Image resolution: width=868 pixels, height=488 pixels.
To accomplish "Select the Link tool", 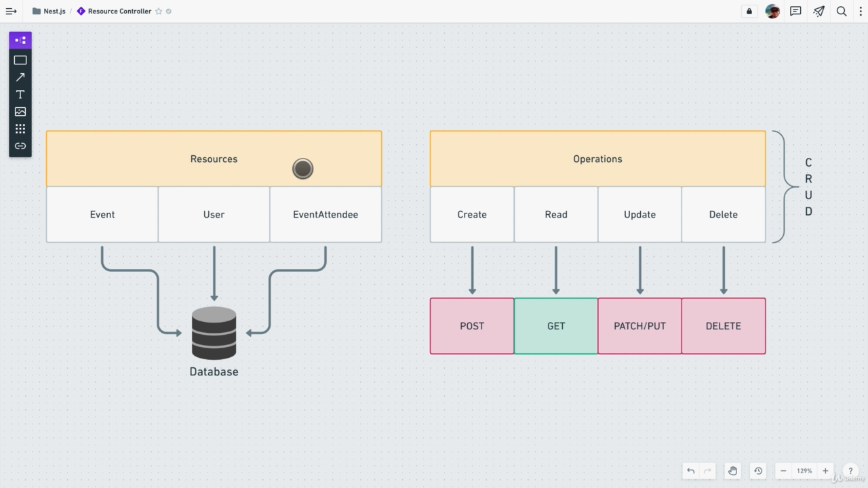I will (20, 145).
